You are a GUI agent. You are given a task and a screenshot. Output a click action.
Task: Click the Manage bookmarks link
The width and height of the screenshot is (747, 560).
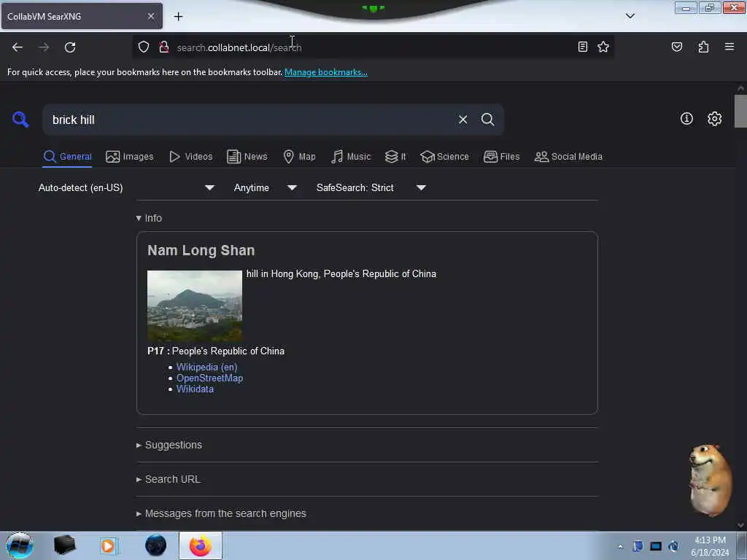pyautogui.click(x=326, y=72)
